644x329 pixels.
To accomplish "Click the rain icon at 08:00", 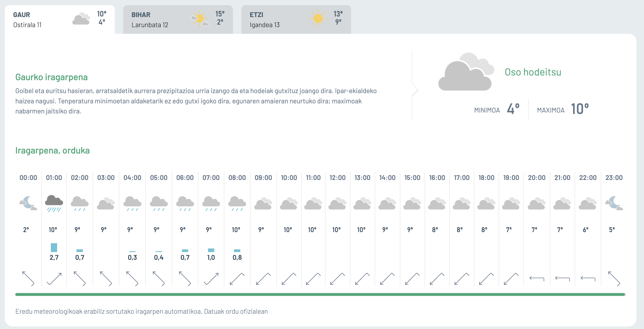I will [x=237, y=204].
